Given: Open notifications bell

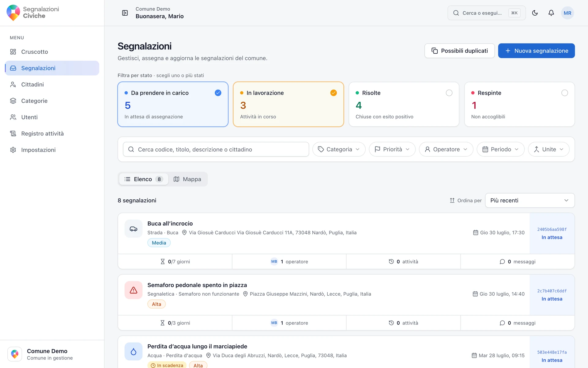Looking at the screenshot, I should point(551,13).
